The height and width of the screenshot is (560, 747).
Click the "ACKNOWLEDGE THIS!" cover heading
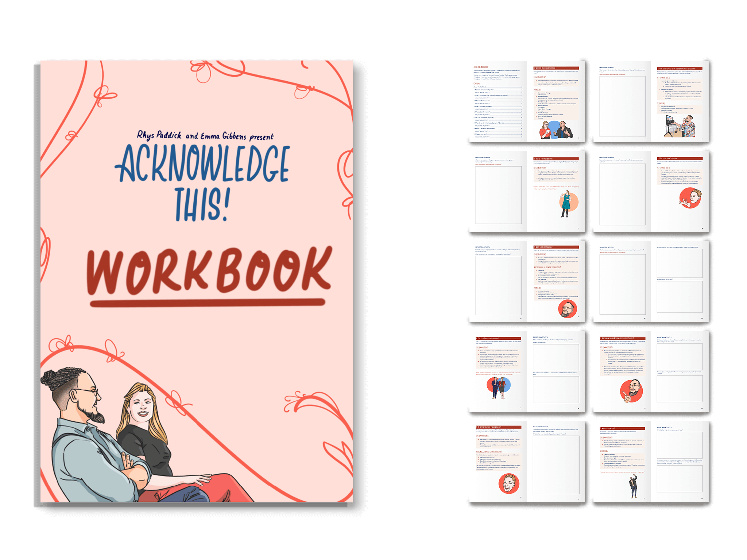(x=203, y=182)
